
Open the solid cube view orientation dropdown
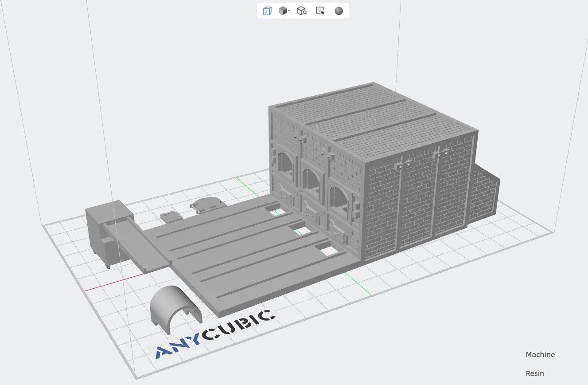[284, 11]
